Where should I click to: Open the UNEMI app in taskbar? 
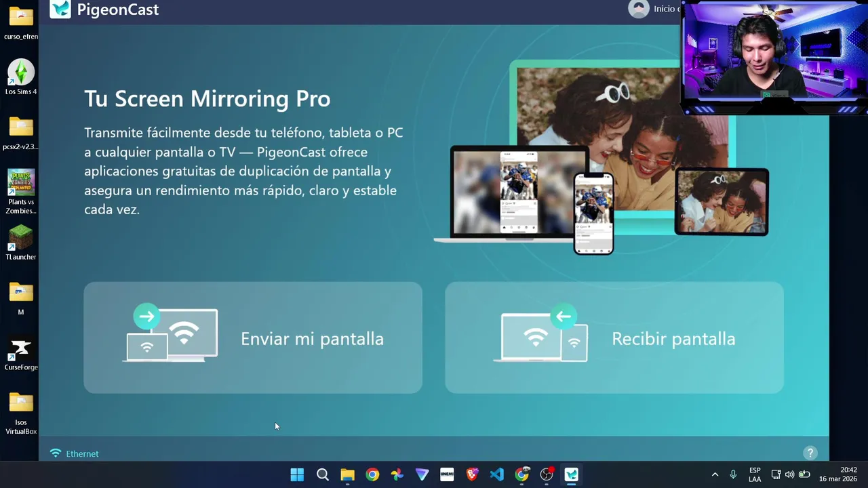tap(447, 474)
